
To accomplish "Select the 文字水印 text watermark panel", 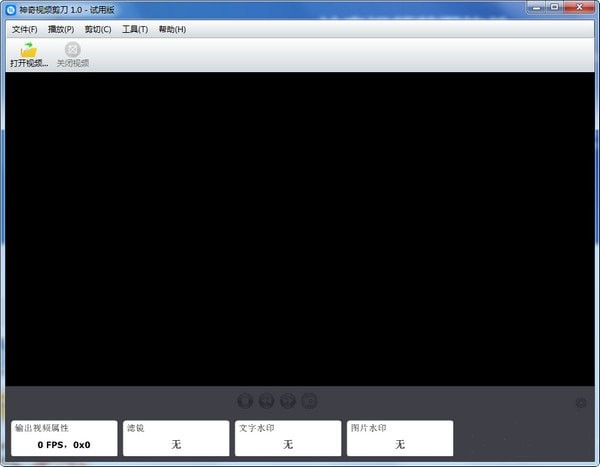I will (288, 438).
